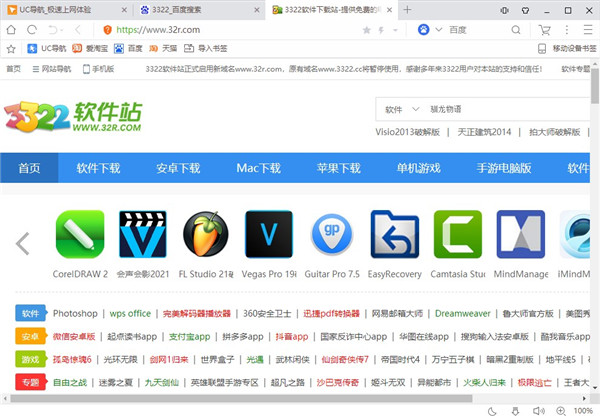The image size is (600, 418).
Task: Open the shopping cart icon
Action: pos(544,29)
